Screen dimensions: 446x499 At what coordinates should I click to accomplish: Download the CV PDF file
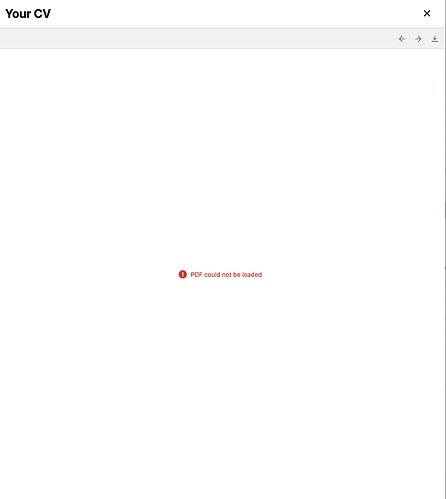435,39
